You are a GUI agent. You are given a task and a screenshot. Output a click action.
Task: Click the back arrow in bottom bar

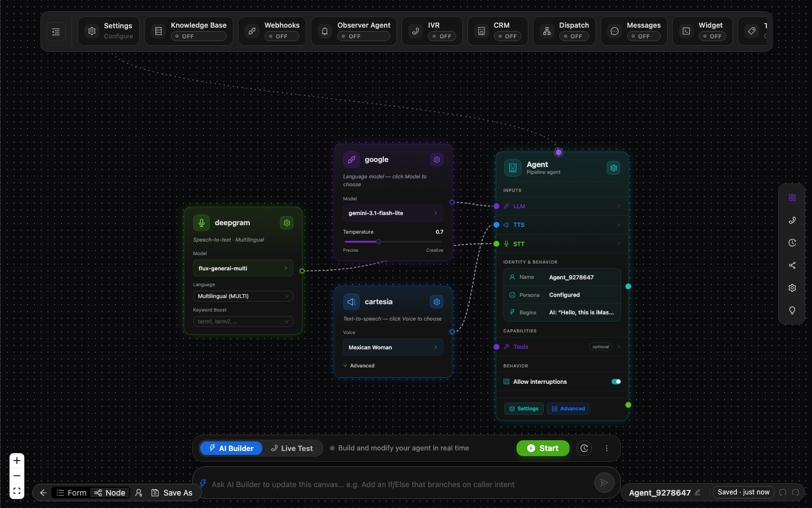point(43,493)
